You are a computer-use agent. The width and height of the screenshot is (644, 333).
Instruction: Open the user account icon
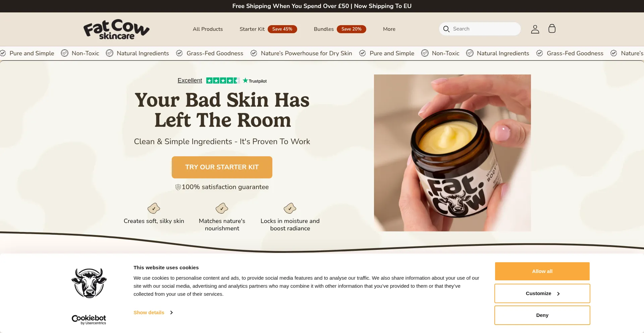[535, 29]
